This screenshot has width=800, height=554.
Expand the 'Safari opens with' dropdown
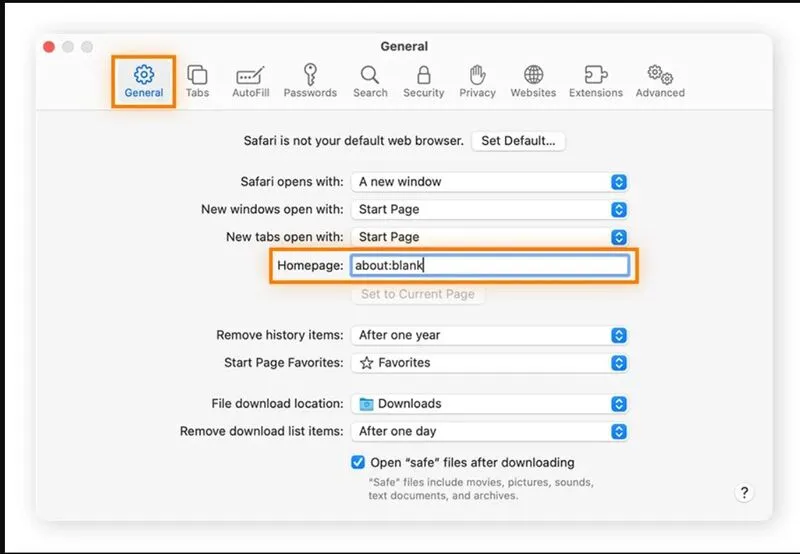(489, 182)
